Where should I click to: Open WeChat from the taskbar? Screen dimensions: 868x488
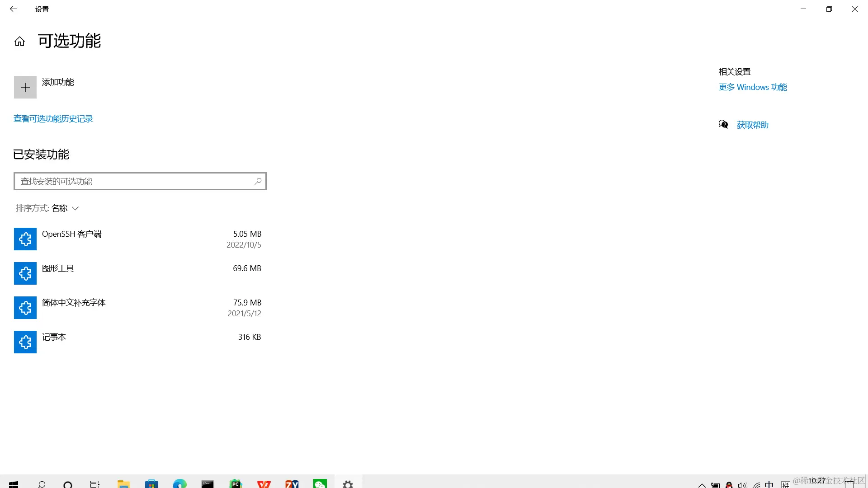[x=320, y=484]
